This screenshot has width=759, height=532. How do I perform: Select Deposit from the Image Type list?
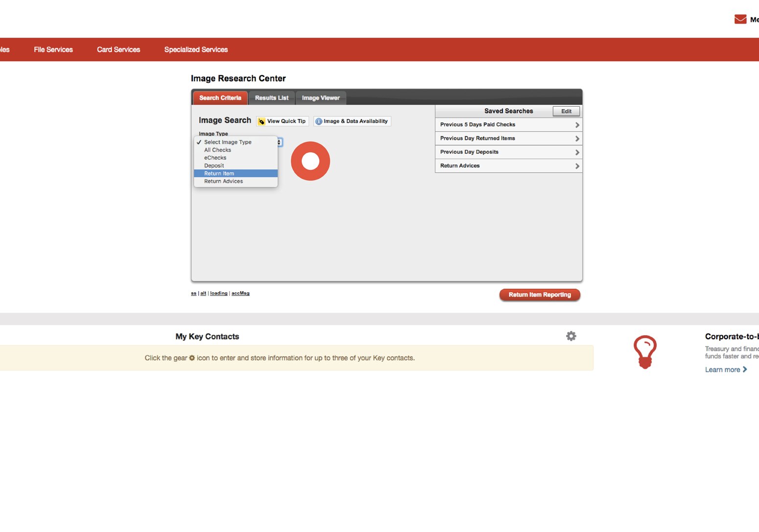point(214,165)
